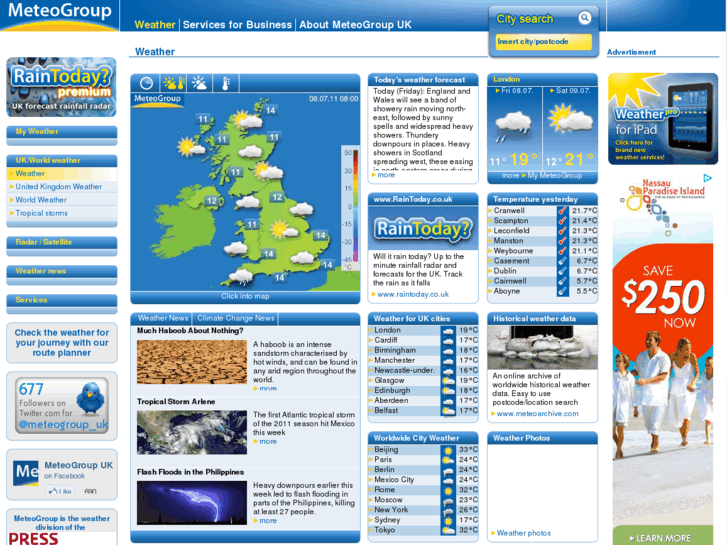Click the sun icon beside Beijing

[x=448, y=450]
